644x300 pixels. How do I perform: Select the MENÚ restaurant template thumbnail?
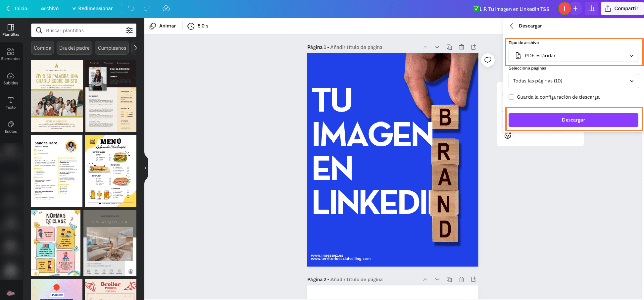(111, 171)
